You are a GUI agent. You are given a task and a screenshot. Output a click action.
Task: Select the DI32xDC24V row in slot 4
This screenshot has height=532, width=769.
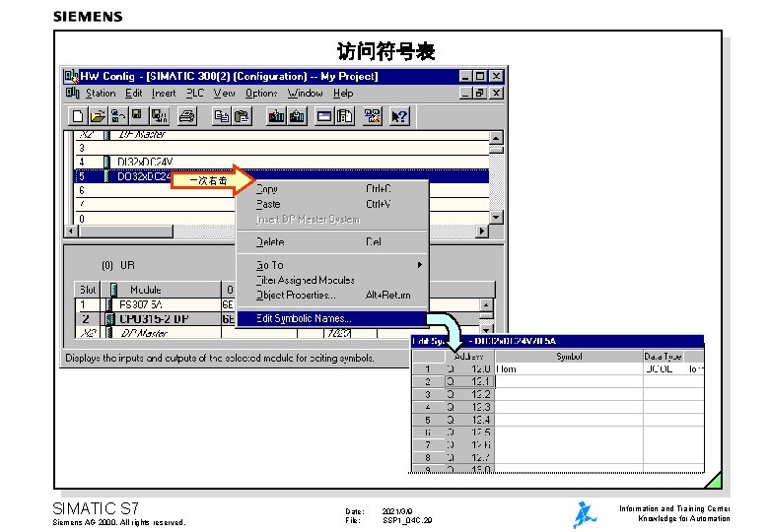[x=282, y=162]
